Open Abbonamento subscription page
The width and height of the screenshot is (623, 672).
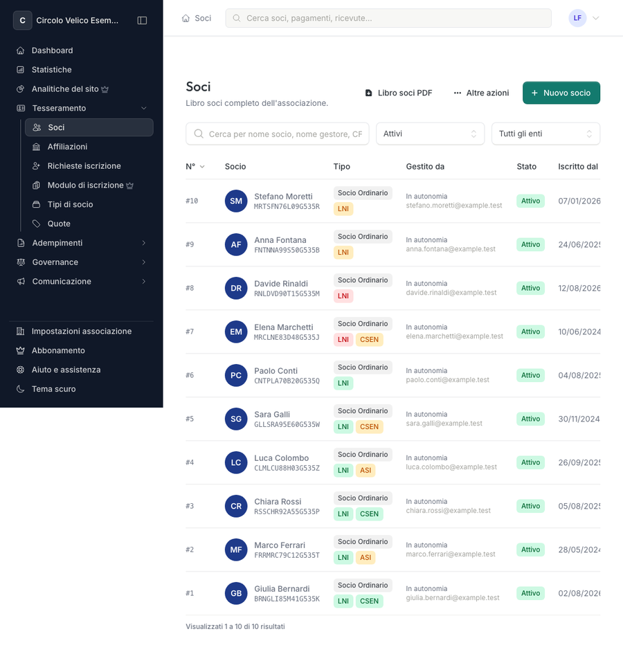pyautogui.click(x=82, y=351)
